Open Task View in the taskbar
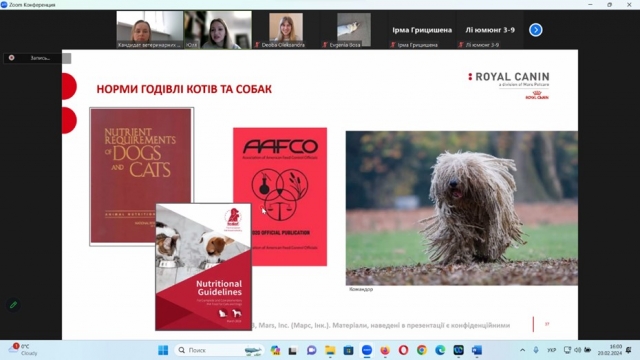 point(293,350)
